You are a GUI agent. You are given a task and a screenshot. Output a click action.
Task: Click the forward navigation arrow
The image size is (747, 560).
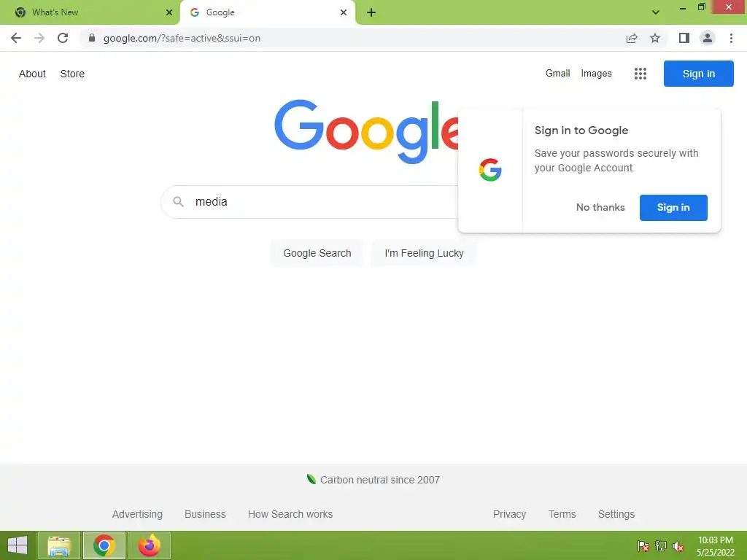[39, 38]
